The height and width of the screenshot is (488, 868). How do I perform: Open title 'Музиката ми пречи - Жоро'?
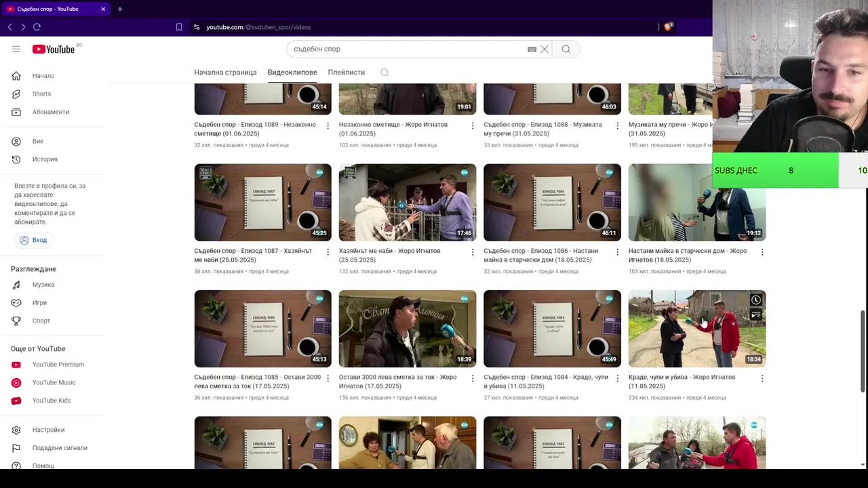pyautogui.click(x=671, y=129)
